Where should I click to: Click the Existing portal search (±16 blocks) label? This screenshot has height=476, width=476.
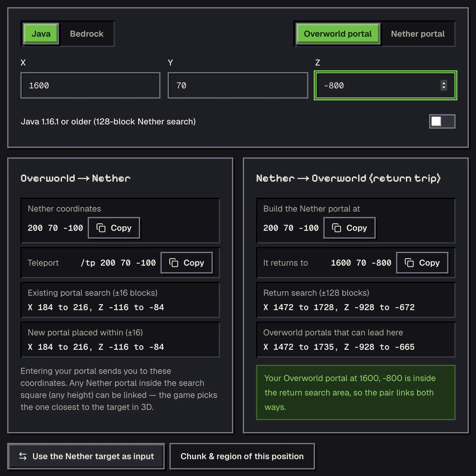[x=93, y=293]
